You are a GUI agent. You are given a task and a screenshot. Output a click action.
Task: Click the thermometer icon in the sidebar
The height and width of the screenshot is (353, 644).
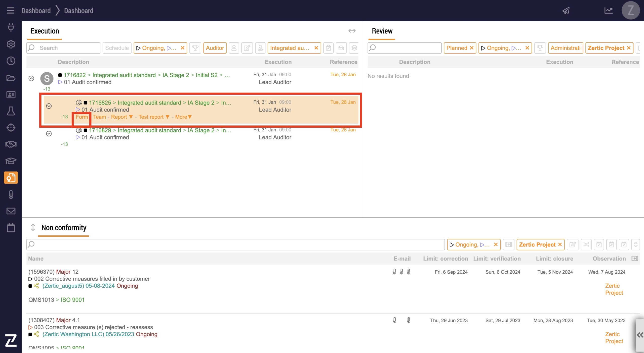[x=11, y=194]
